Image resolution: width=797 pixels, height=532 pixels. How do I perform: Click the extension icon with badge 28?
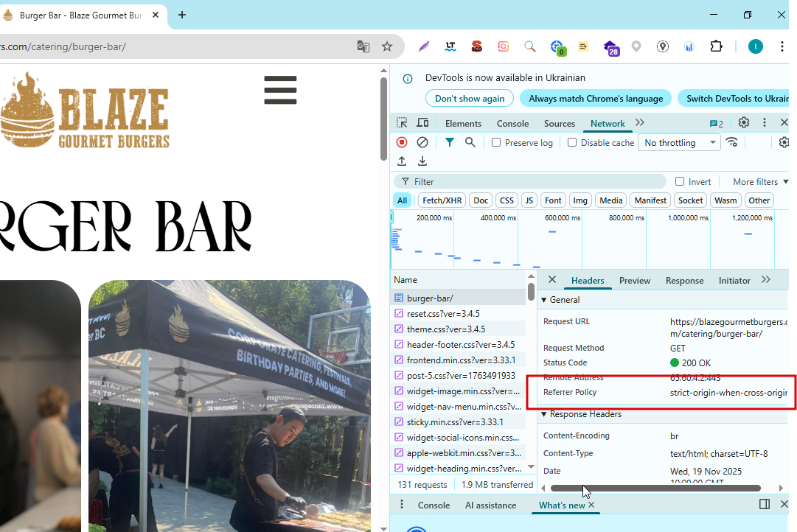click(611, 48)
